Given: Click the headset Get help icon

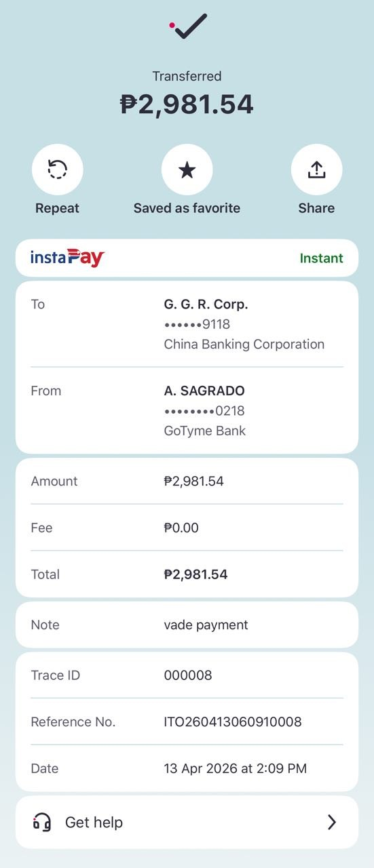Looking at the screenshot, I should pyautogui.click(x=42, y=822).
